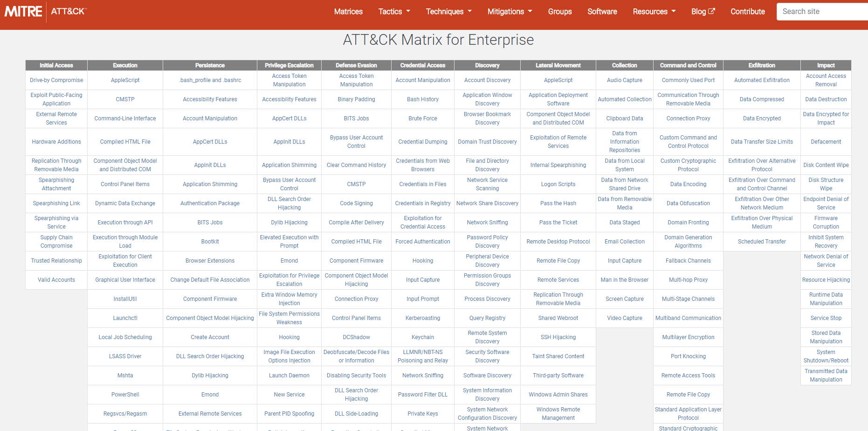Open Elevated Execution with Prompt technique
868x431 pixels.
[289, 242]
